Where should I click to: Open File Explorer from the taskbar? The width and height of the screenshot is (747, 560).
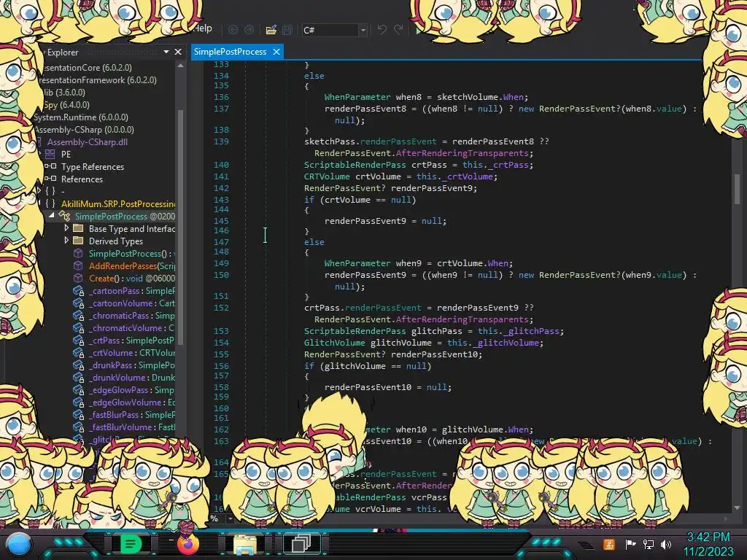pos(244,544)
